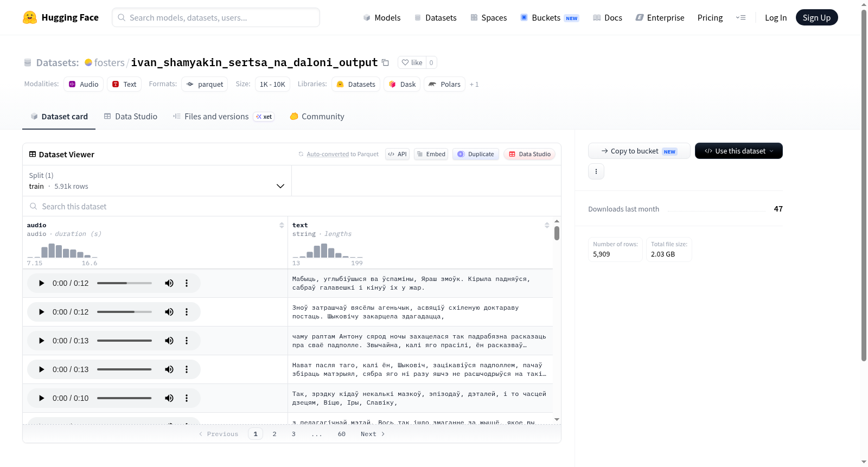Play the first audio row 0:12
The image size is (868, 467).
click(41, 283)
